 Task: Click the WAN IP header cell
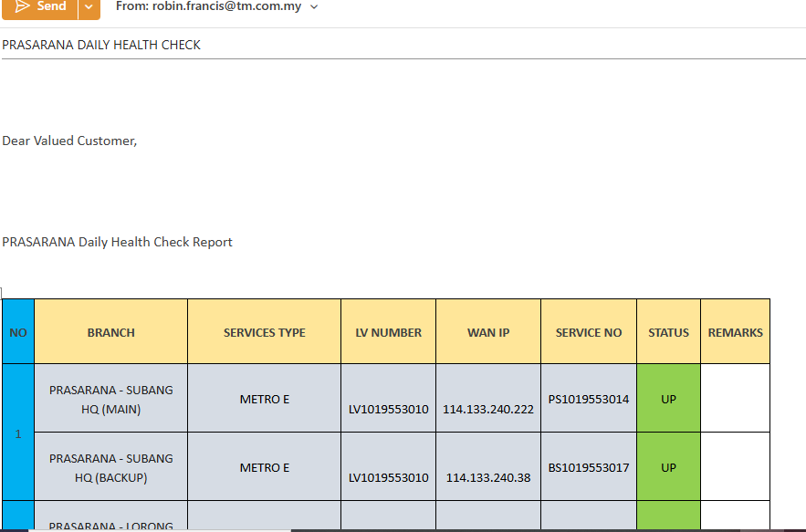[488, 332]
